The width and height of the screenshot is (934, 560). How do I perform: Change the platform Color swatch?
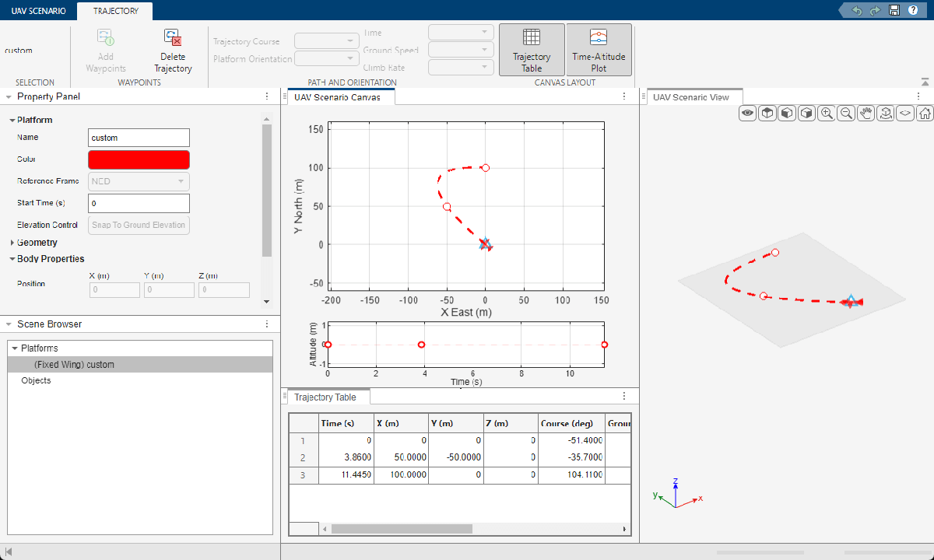(139, 159)
